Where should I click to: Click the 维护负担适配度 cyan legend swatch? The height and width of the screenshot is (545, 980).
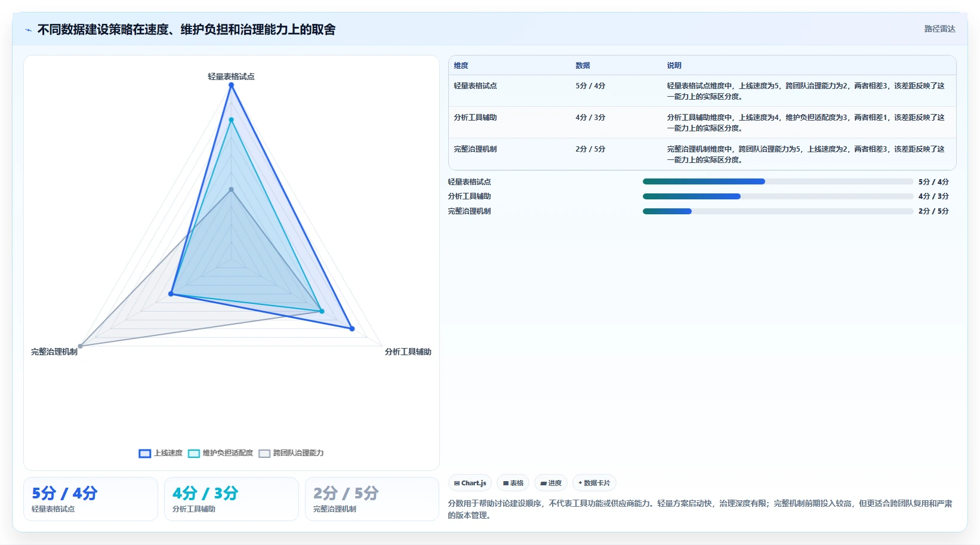point(194,454)
